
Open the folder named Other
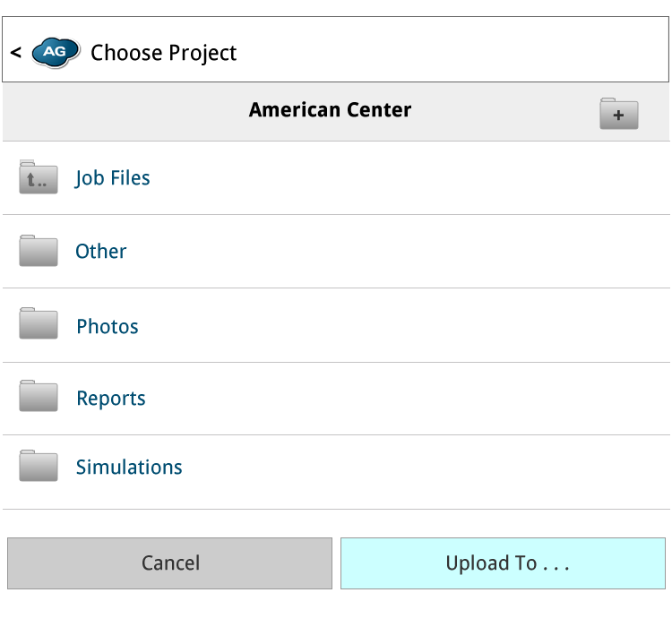[x=100, y=252]
